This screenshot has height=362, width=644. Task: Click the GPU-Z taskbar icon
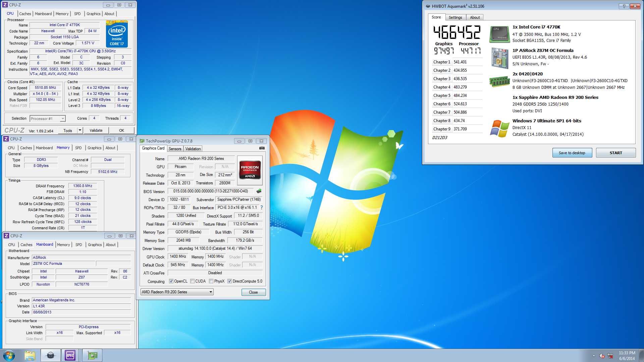click(92, 355)
